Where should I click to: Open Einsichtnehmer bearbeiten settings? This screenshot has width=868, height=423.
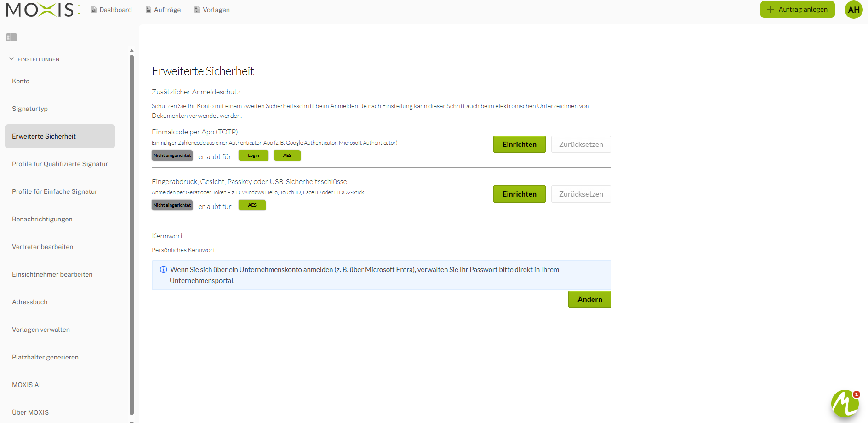(x=60, y=274)
